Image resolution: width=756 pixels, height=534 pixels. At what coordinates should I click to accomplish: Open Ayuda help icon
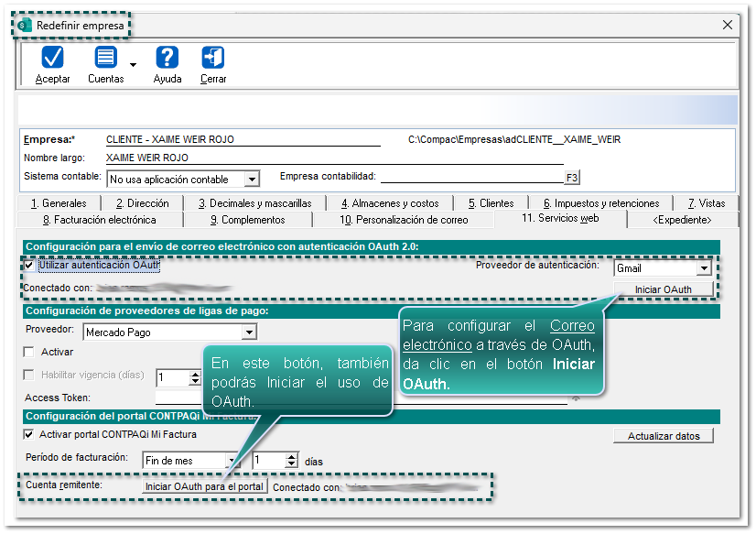167,58
